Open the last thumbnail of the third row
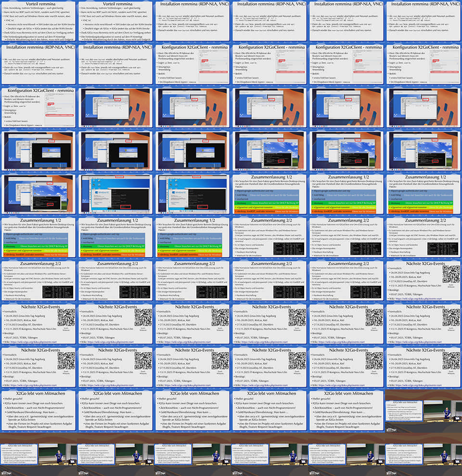This screenshot has width=462, height=476. click(423, 108)
